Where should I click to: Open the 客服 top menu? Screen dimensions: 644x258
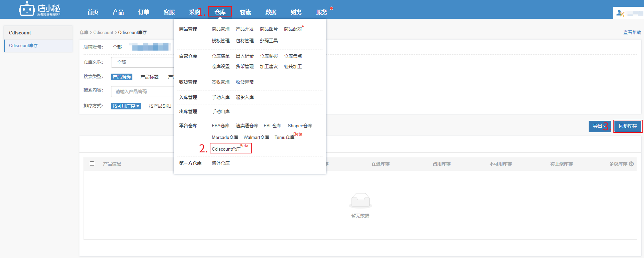tap(169, 12)
